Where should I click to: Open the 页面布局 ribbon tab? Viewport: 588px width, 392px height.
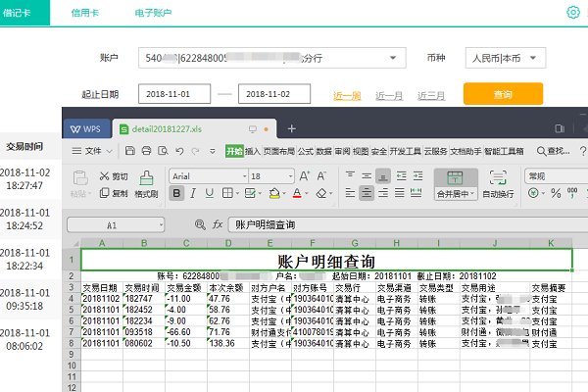[x=278, y=151]
